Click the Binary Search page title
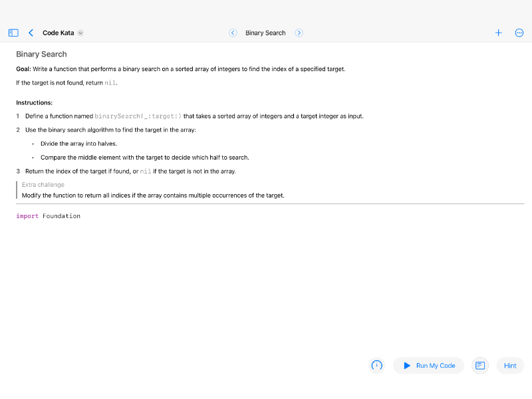This screenshot has height=399, width=532. pyautogui.click(x=265, y=33)
